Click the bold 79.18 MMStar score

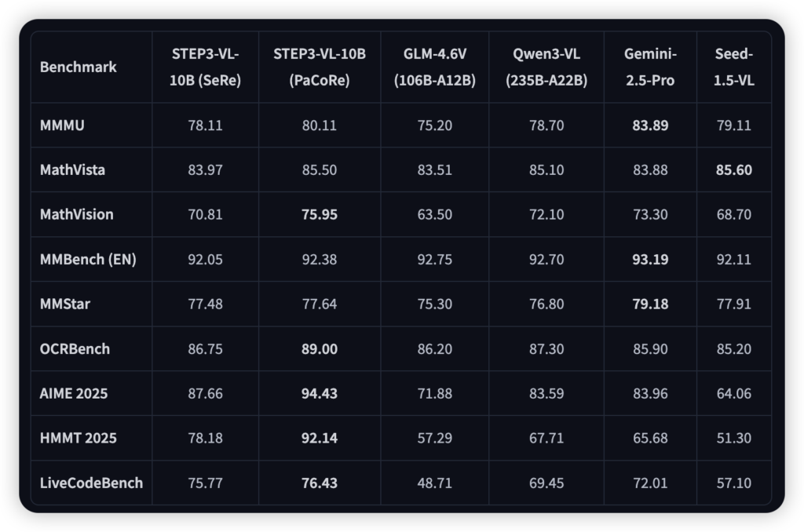(650, 304)
